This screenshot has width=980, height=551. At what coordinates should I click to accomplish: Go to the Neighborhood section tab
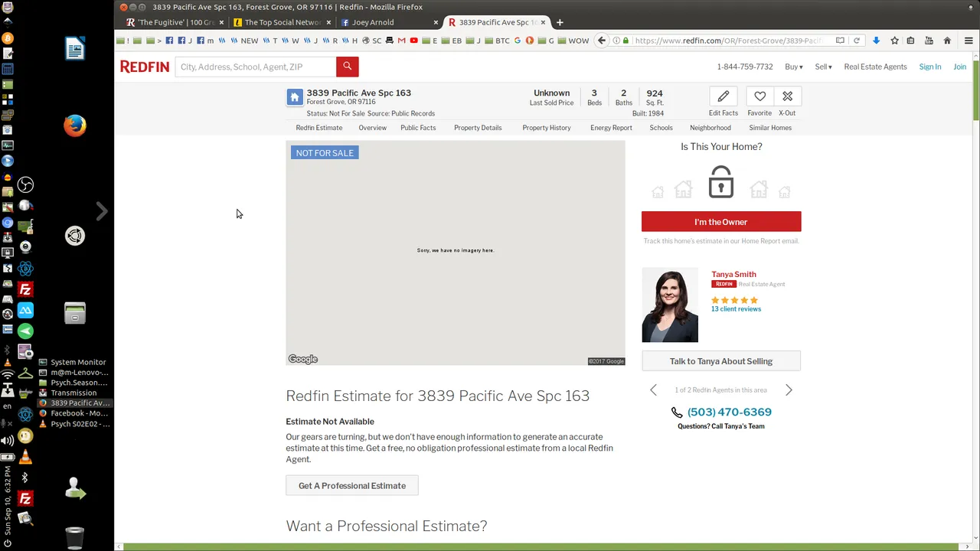[710, 128]
